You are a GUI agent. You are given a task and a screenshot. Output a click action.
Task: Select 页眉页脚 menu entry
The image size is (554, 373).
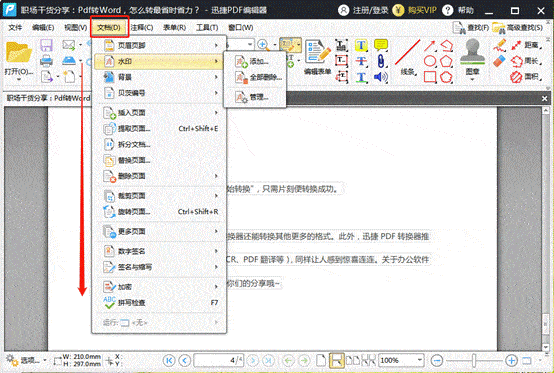tap(160, 46)
